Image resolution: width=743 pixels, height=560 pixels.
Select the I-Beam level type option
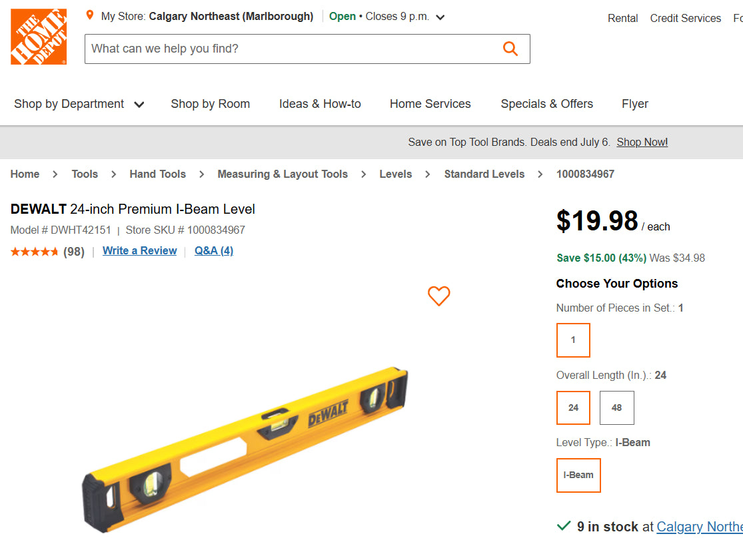(x=578, y=475)
